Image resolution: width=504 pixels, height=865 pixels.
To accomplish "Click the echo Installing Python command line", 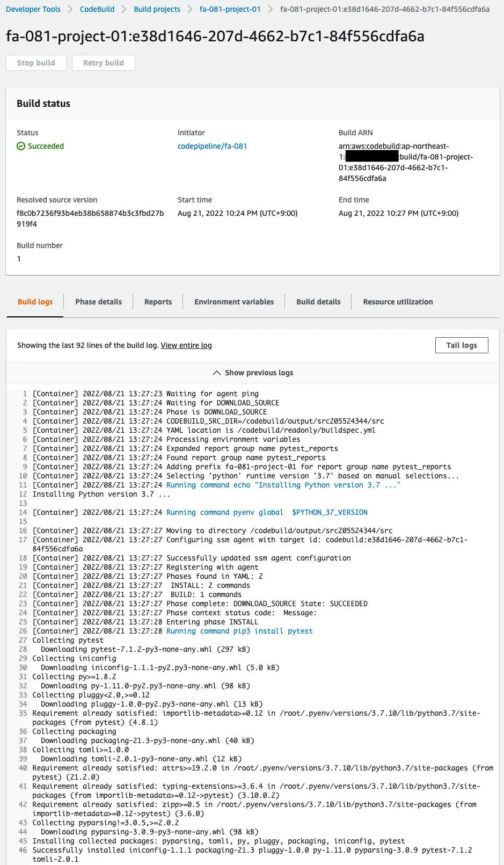I will pos(283,485).
